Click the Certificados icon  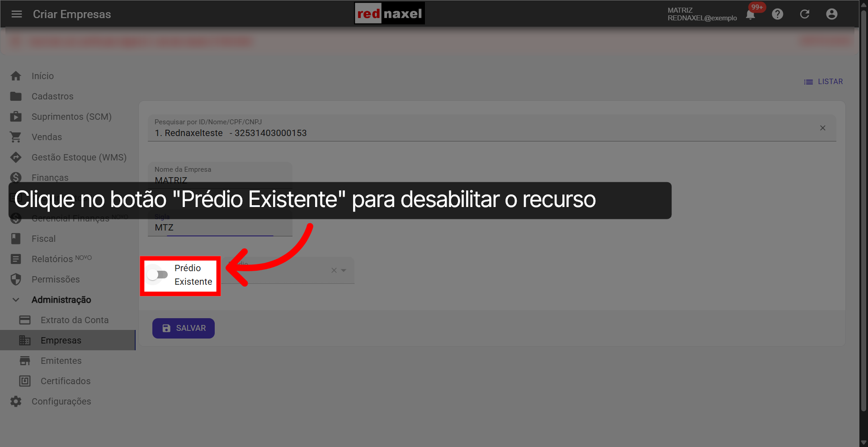[25, 381]
